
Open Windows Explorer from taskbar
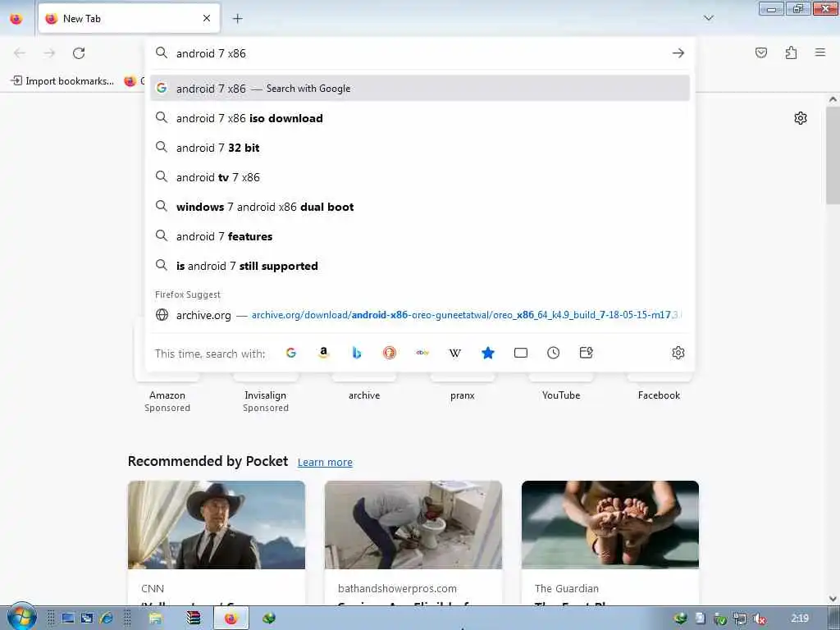pos(155,619)
